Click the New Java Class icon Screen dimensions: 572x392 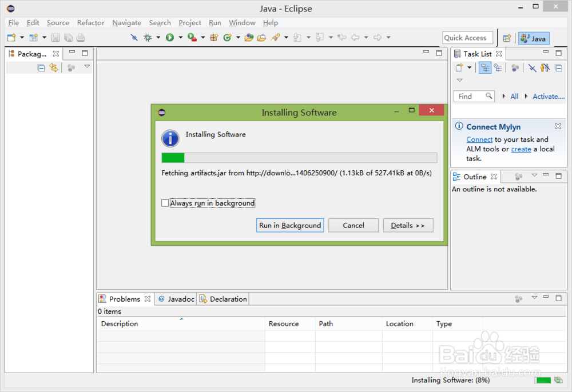[227, 38]
